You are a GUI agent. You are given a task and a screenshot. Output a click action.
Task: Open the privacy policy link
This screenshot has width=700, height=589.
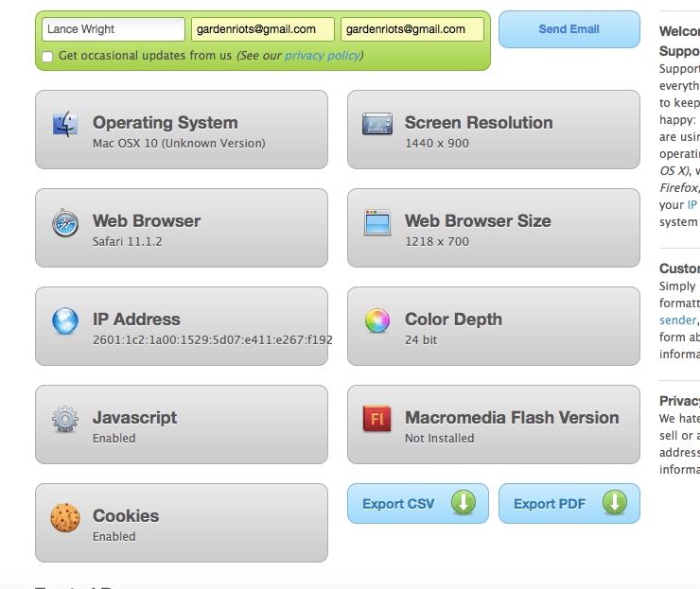[322, 56]
